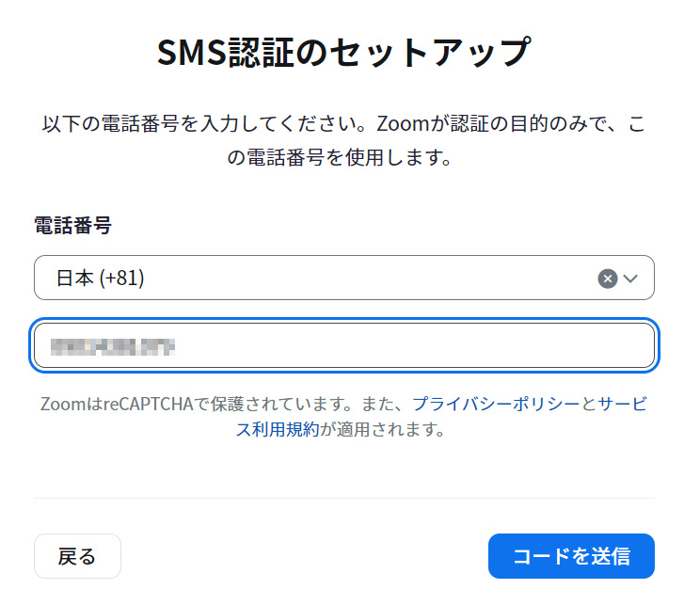Focus the phone number input field

pos(344,347)
